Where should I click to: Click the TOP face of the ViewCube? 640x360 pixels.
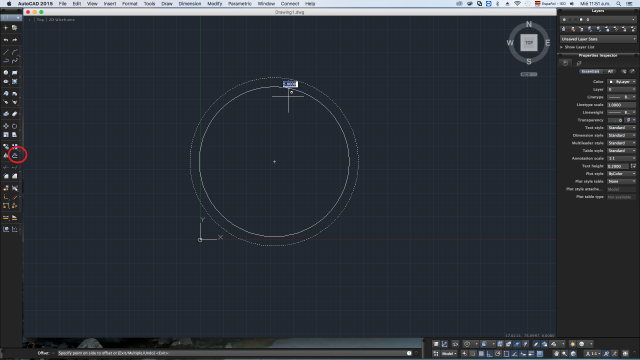[x=529, y=42]
